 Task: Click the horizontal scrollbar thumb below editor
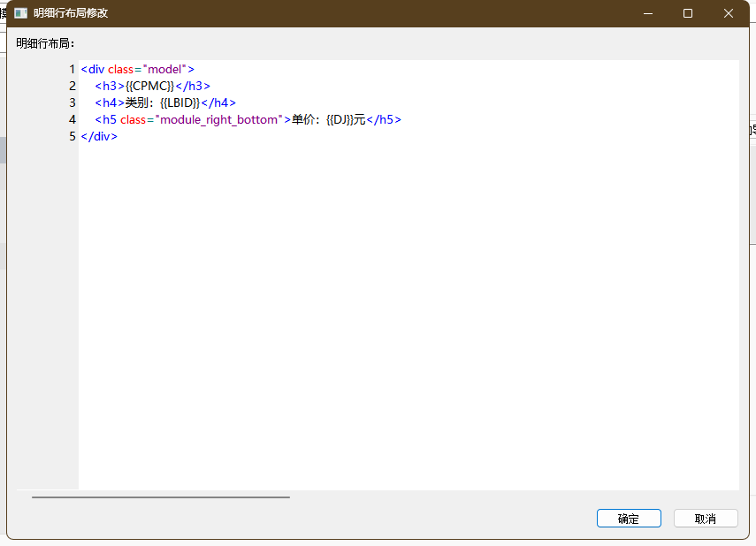click(161, 497)
